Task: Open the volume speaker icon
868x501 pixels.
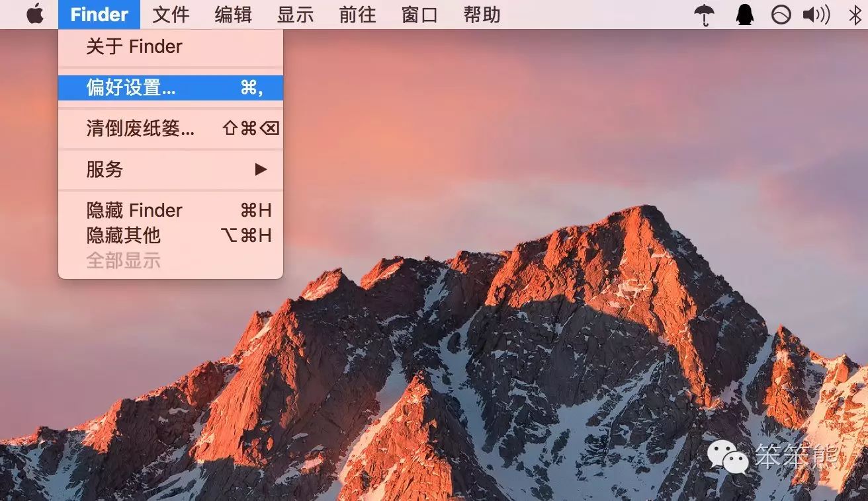Action: (x=816, y=15)
